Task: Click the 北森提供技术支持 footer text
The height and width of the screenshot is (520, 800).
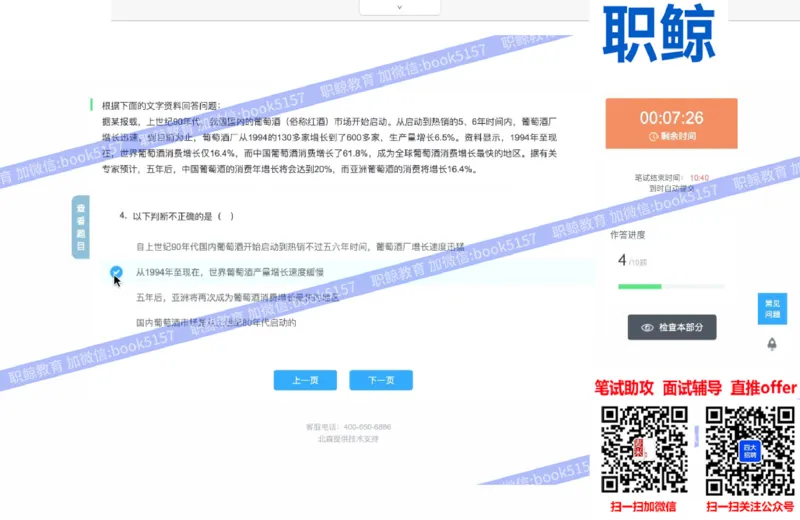Action: tap(348, 439)
